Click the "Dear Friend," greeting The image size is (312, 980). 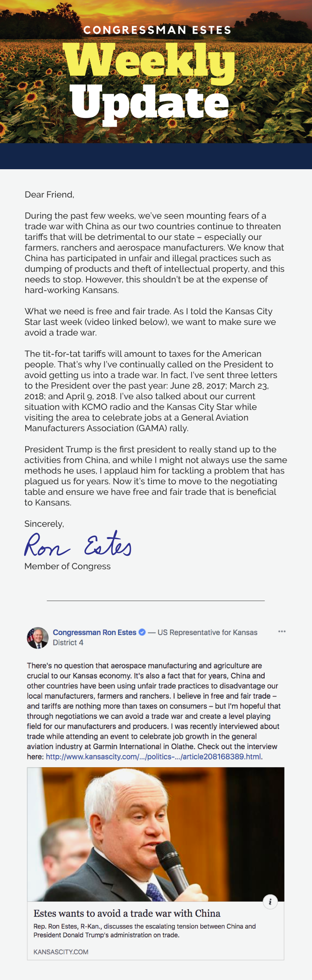click(49, 194)
